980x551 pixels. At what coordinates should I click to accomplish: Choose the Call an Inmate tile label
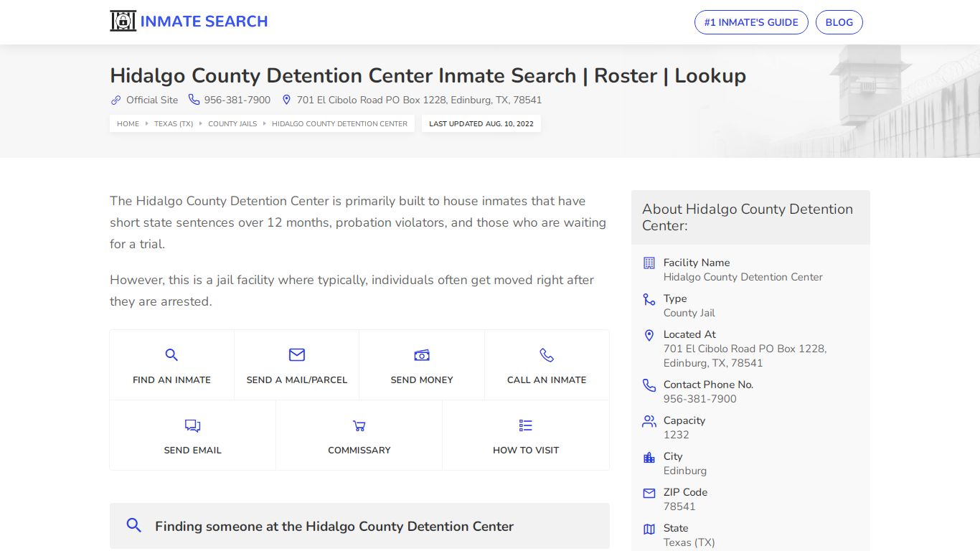coord(547,380)
